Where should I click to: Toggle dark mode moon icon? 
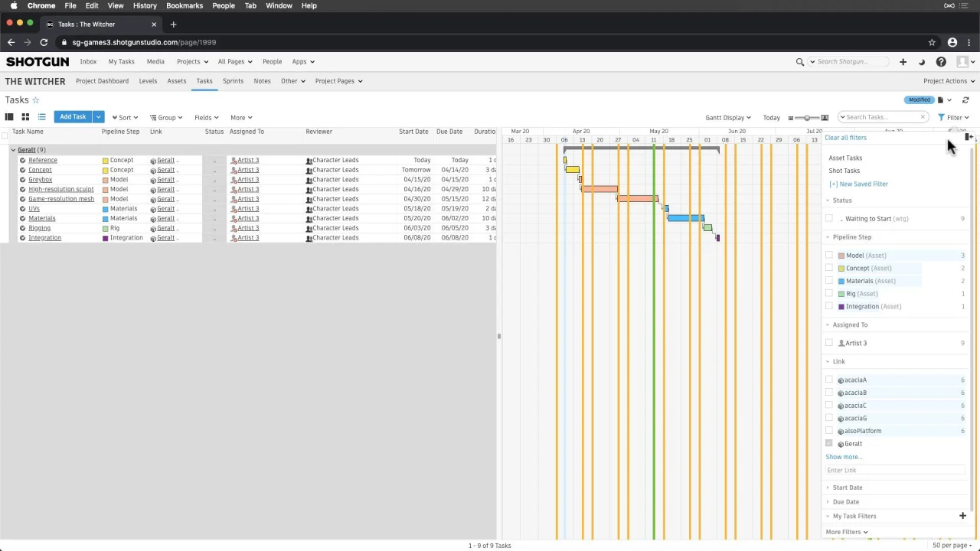[922, 62]
